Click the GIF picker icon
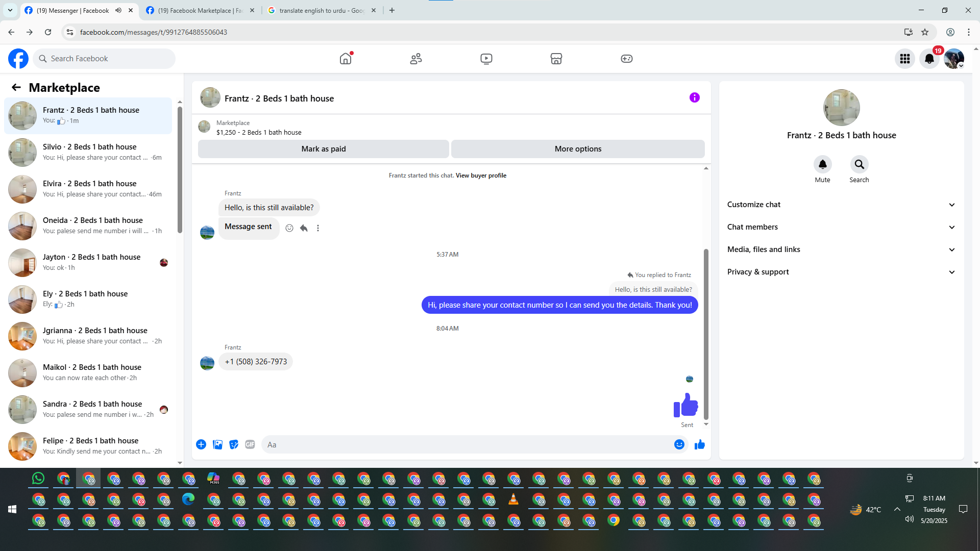The image size is (980, 551). (x=250, y=444)
